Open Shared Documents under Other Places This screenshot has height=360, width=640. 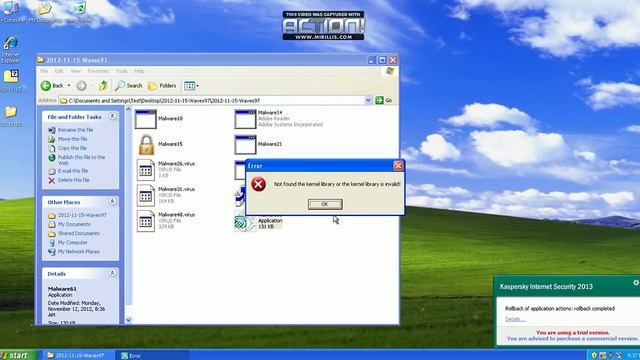[x=78, y=233]
